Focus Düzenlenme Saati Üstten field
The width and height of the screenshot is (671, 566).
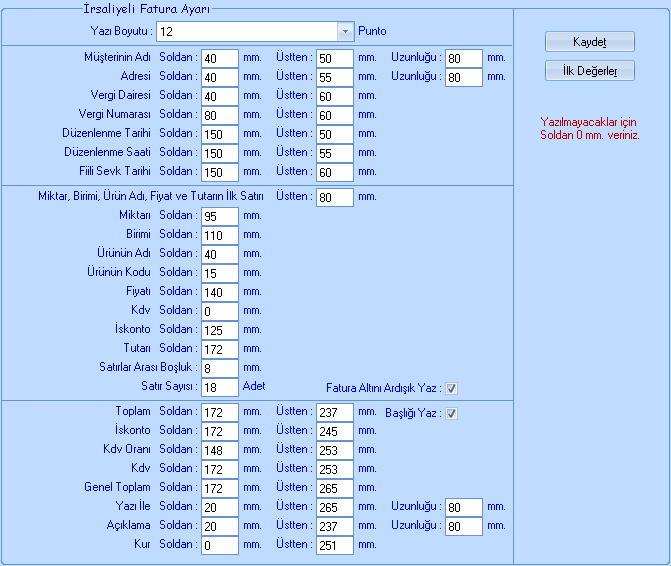[335, 153]
